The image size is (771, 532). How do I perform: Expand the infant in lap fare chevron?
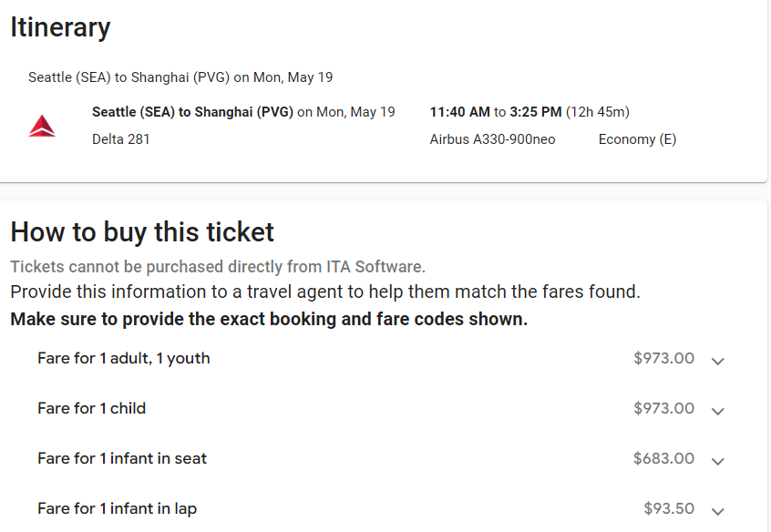(718, 511)
